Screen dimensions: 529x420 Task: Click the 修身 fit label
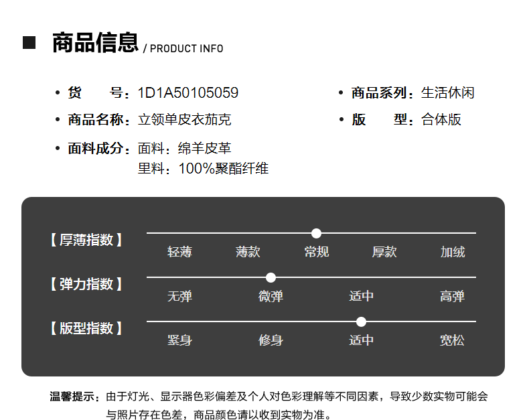[271, 340]
